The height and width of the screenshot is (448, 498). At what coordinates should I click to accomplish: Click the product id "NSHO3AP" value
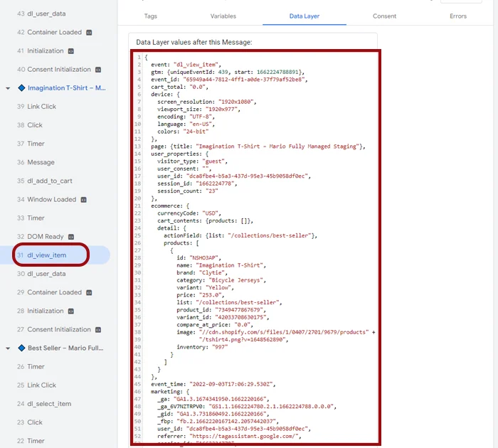pos(203,258)
